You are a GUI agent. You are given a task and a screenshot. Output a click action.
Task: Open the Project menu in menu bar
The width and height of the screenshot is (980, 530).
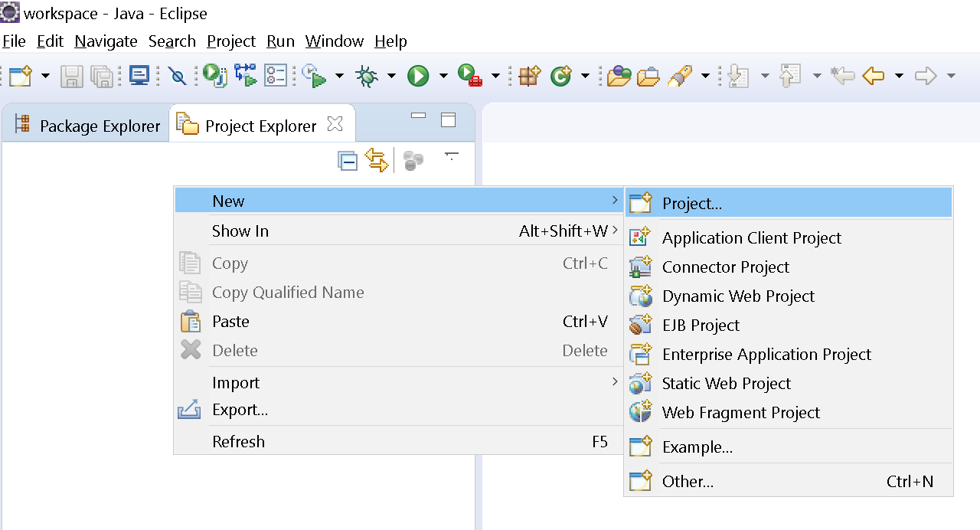[231, 41]
